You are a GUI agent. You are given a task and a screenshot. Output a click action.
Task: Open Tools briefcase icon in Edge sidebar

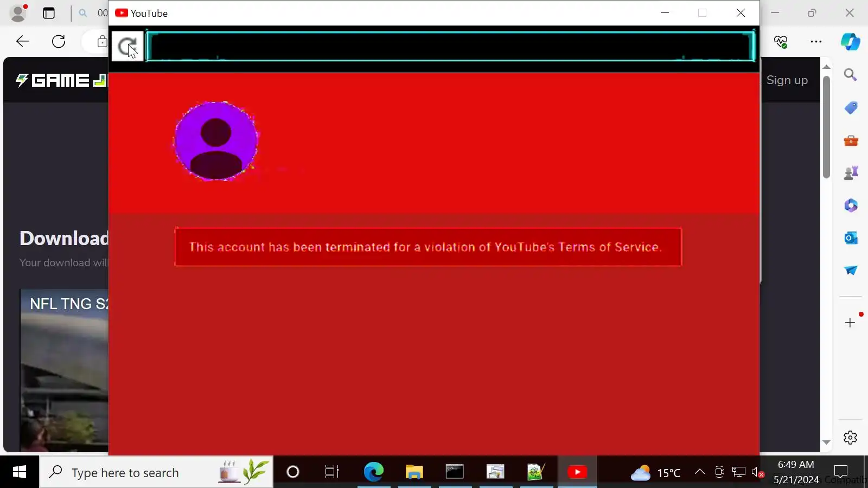851,141
